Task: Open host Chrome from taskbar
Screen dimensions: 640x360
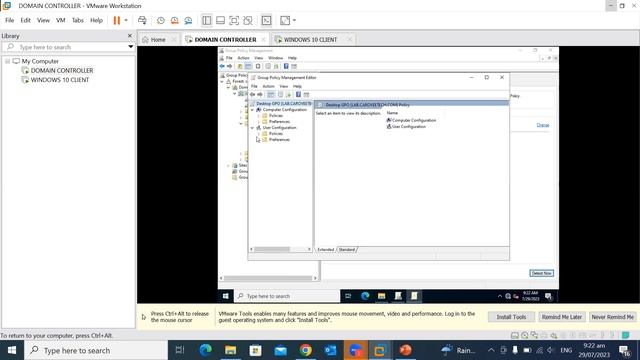Action: click(305, 350)
